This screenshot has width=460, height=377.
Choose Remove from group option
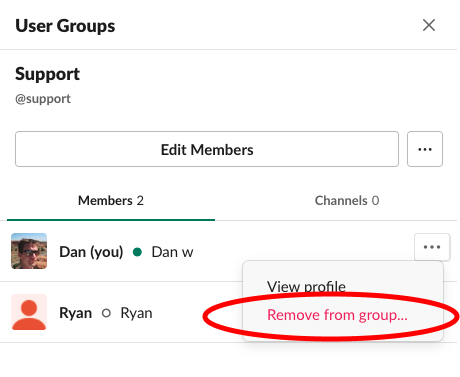point(337,315)
